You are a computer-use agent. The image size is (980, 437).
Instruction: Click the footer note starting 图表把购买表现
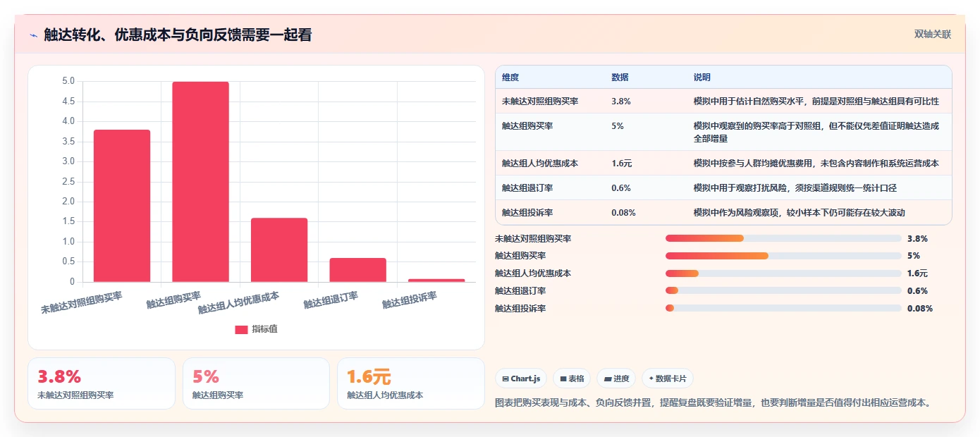coord(714,403)
